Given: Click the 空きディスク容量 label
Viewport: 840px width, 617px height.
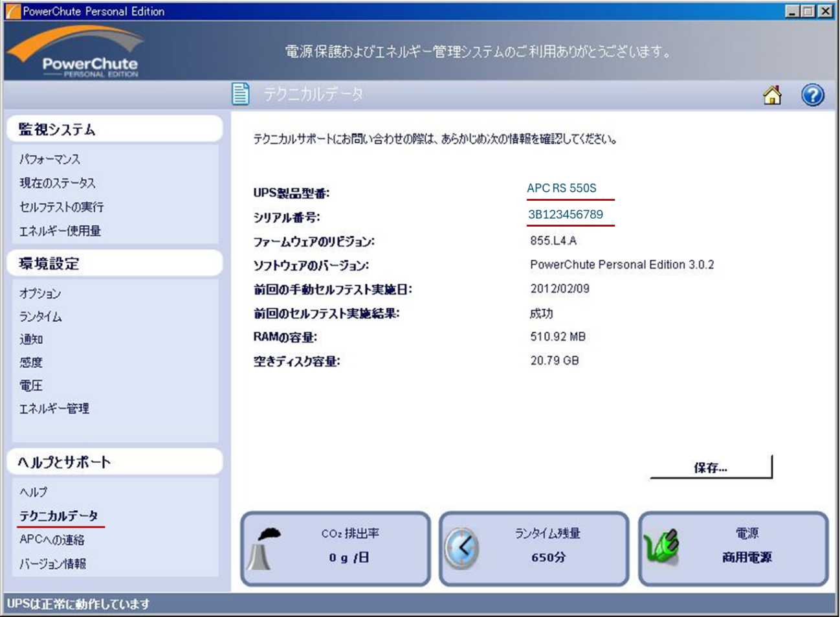Looking at the screenshot, I should [296, 361].
